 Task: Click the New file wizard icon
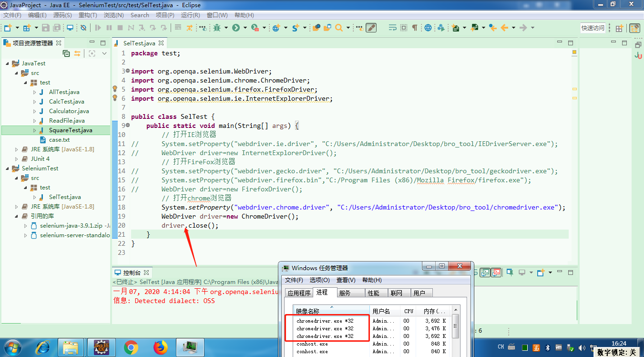[8, 28]
